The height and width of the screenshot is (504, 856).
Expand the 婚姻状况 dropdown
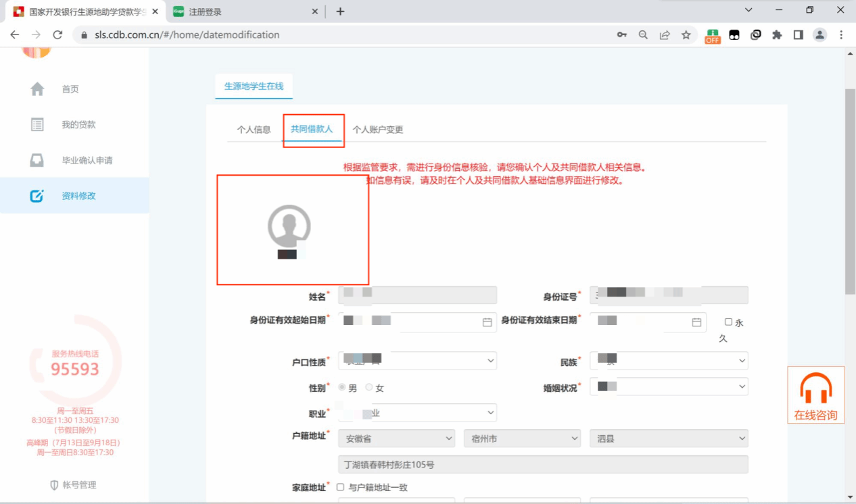point(669,387)
